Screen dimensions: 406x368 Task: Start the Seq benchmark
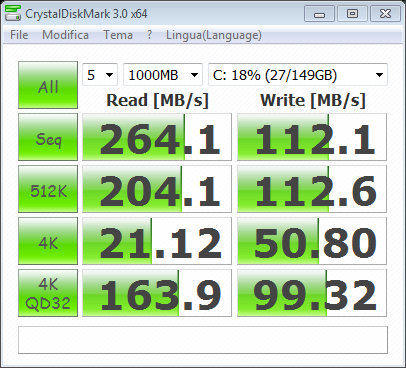tap(48, 137)
